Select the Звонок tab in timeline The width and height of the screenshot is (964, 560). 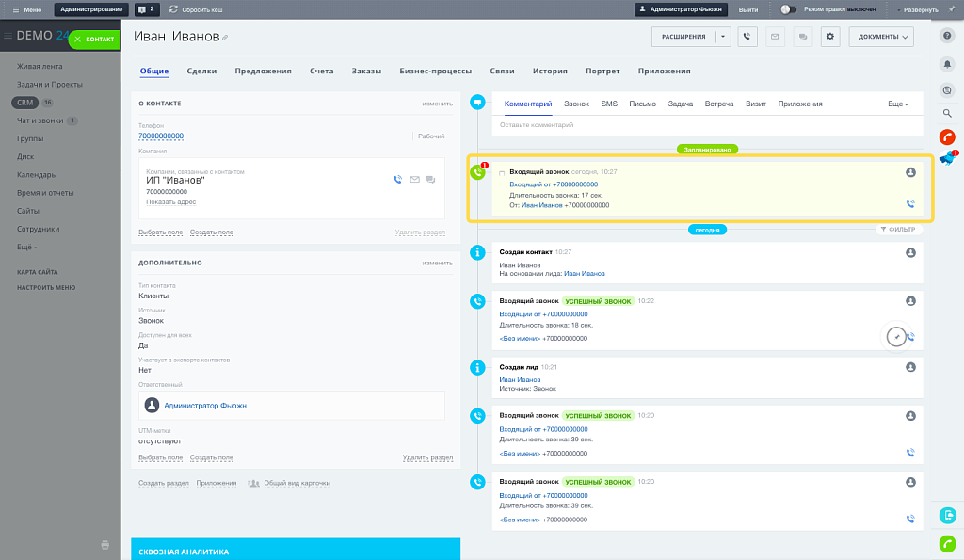click(x=576, y=104)
